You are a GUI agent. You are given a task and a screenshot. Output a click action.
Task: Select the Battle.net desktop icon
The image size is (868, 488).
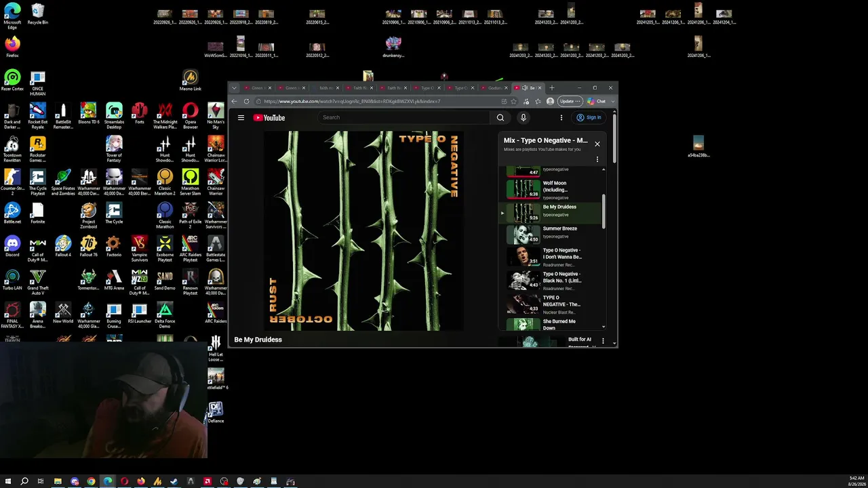(x=12, y=213)
